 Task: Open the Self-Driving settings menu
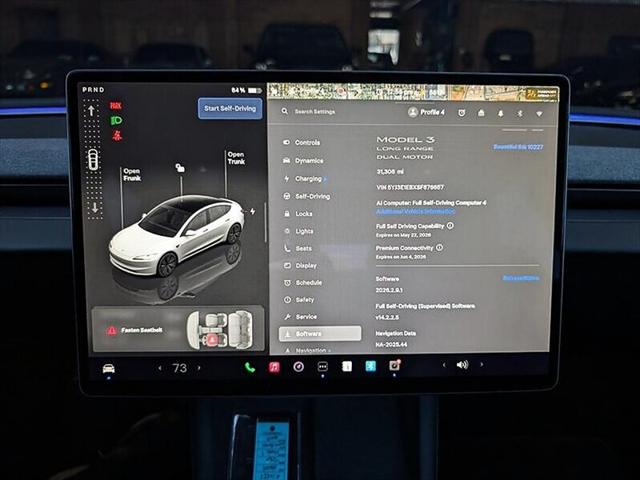307,196
